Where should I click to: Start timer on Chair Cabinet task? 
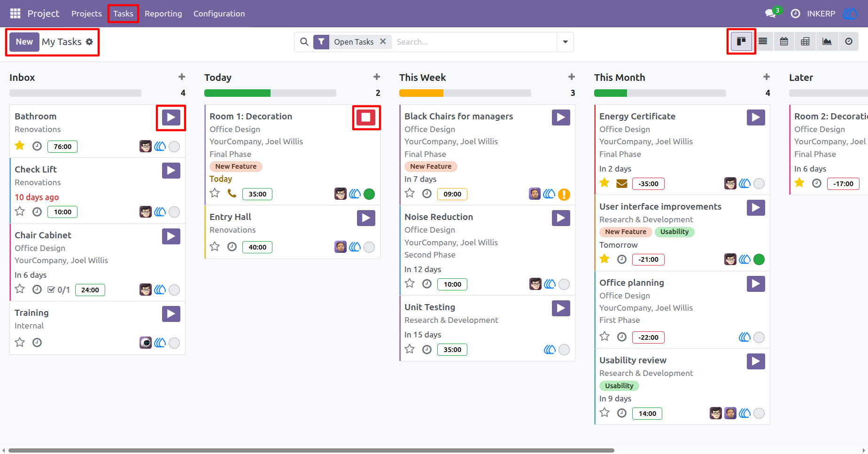coord(171,236)
